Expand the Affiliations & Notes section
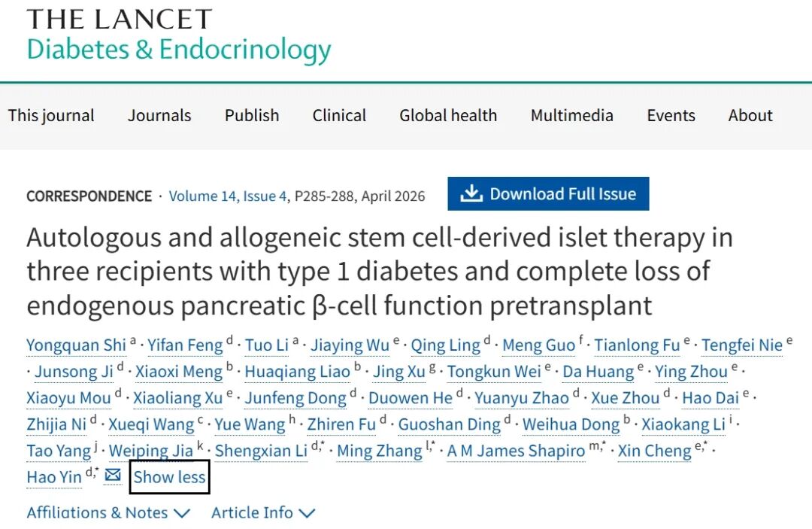Image resolution: width=812 pixels, height=529 pixels. click(x=108, y=513)
